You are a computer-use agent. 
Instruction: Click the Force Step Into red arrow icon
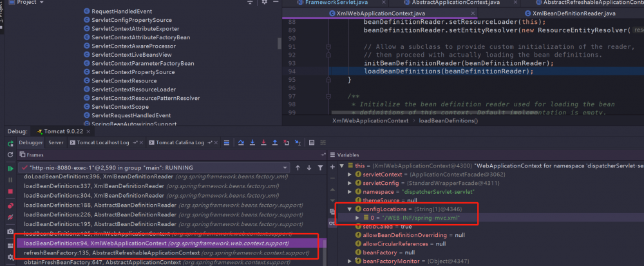point(263,142)
